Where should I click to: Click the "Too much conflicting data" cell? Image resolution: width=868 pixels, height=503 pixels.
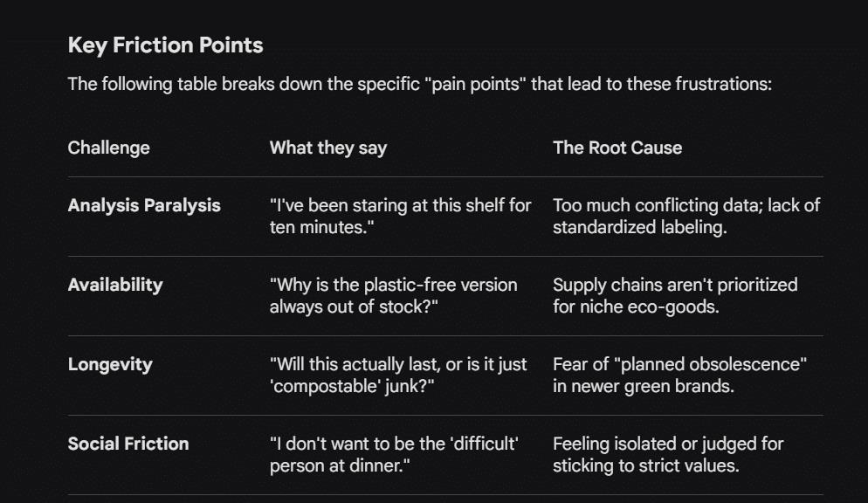click(x=685, y=217)
